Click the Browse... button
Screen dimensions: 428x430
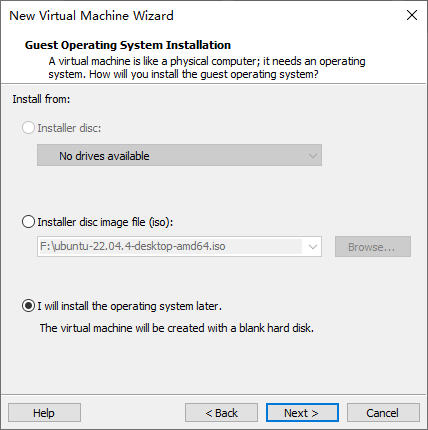click(373, 247)
